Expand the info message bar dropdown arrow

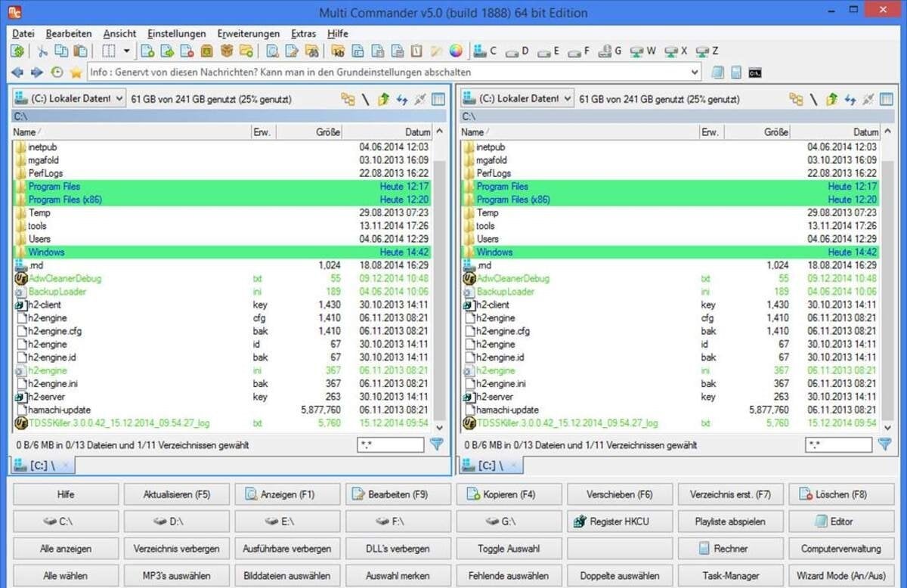[x=695, y=73]
